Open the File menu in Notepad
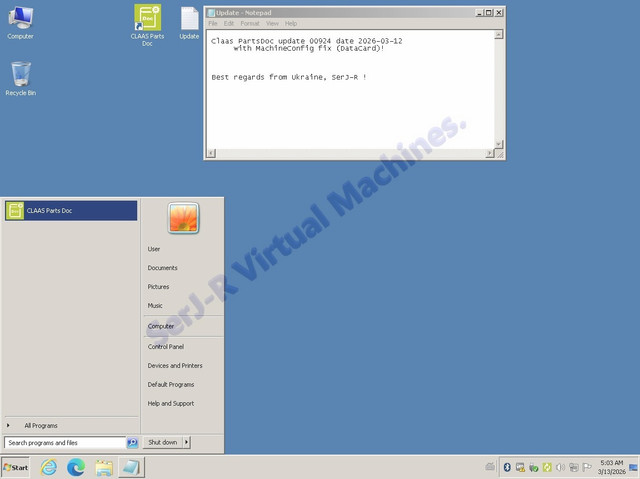 pyautogui.click(x=213, y=24)
